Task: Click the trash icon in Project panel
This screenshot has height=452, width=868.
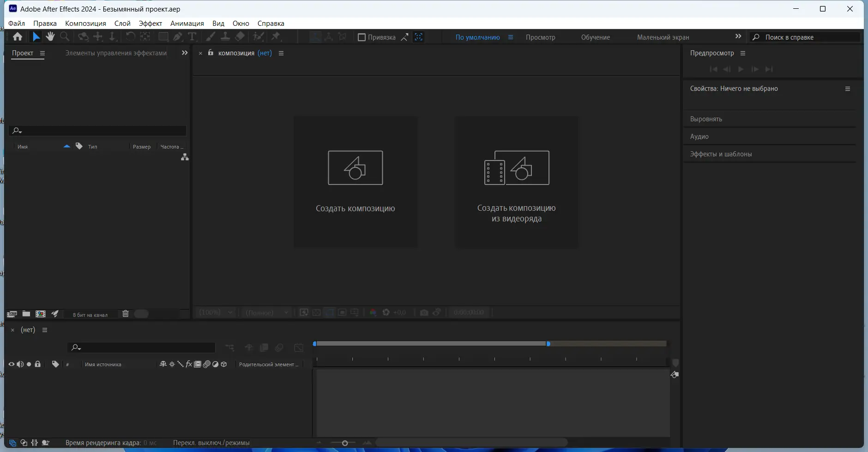Action: coord(125,314)
